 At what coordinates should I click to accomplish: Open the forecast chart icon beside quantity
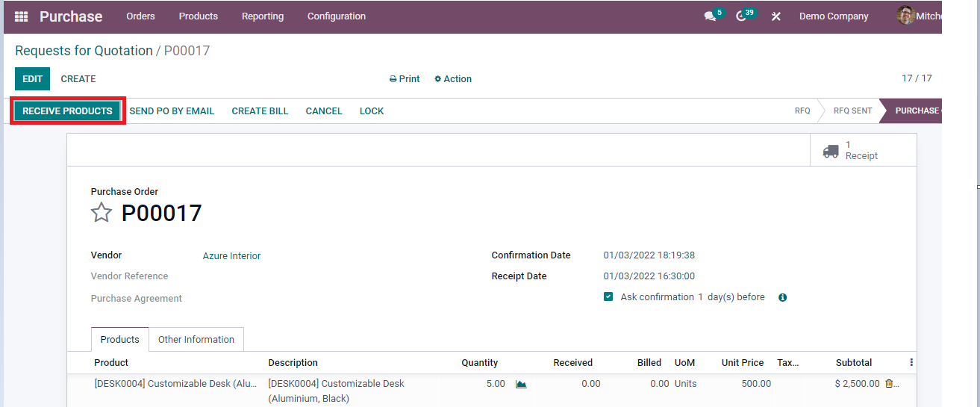click(521, 384)
